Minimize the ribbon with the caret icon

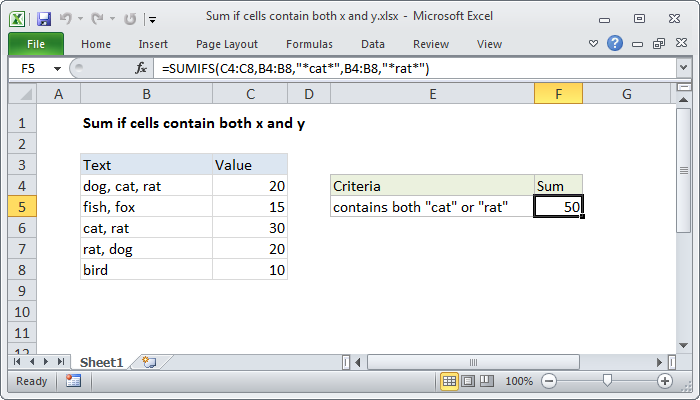[x=595, y=44]
